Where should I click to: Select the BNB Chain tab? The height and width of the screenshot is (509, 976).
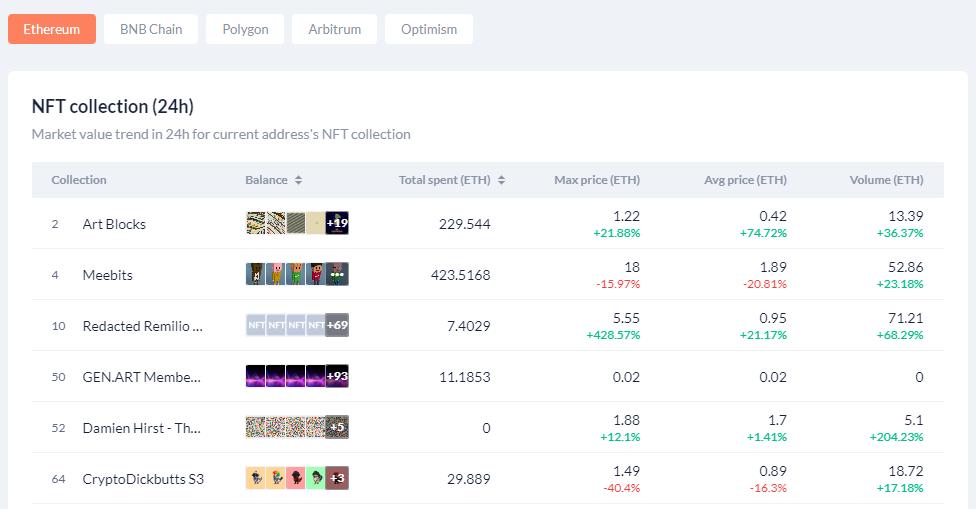point(151,29)
